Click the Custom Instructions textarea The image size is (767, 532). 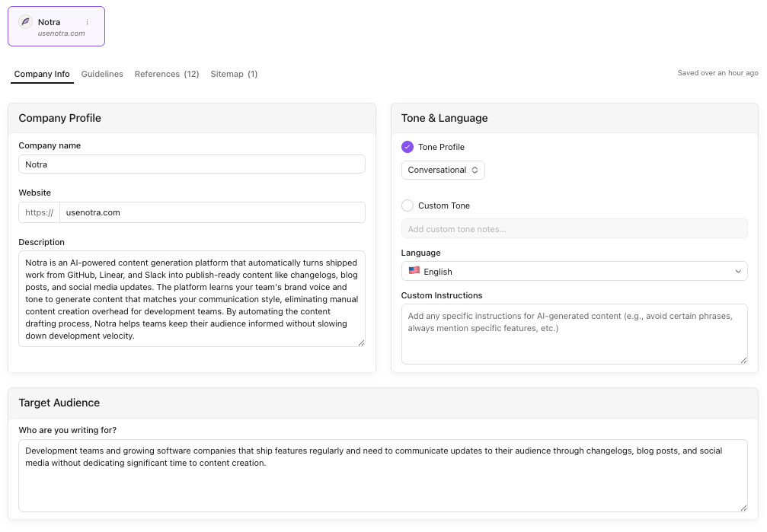click(574, 334)
